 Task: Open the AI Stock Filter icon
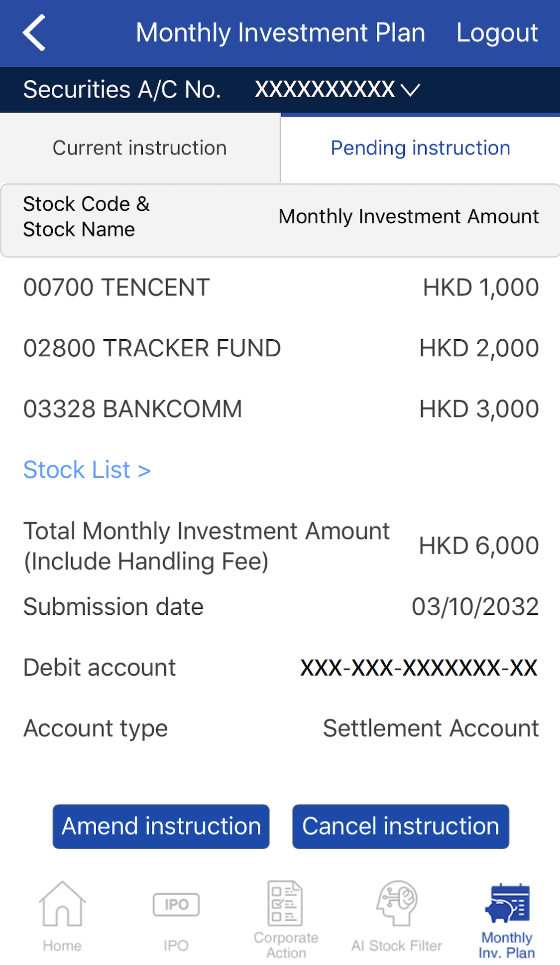(x=397, y=903)
